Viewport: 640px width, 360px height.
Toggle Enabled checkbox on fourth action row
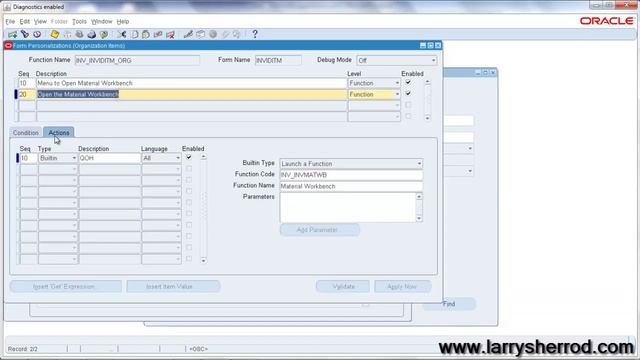coord(189,191)
